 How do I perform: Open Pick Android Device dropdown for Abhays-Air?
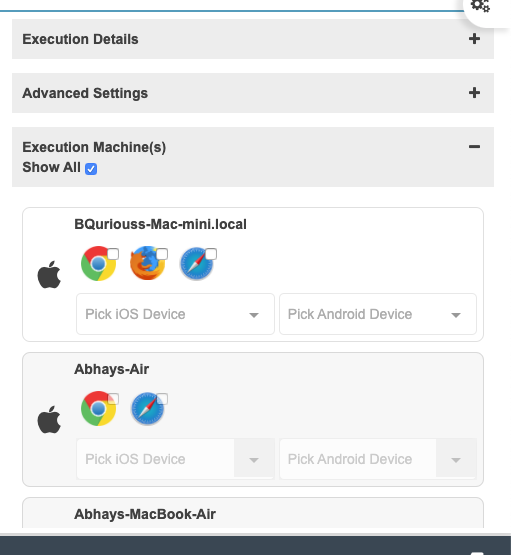click(378, 459)
